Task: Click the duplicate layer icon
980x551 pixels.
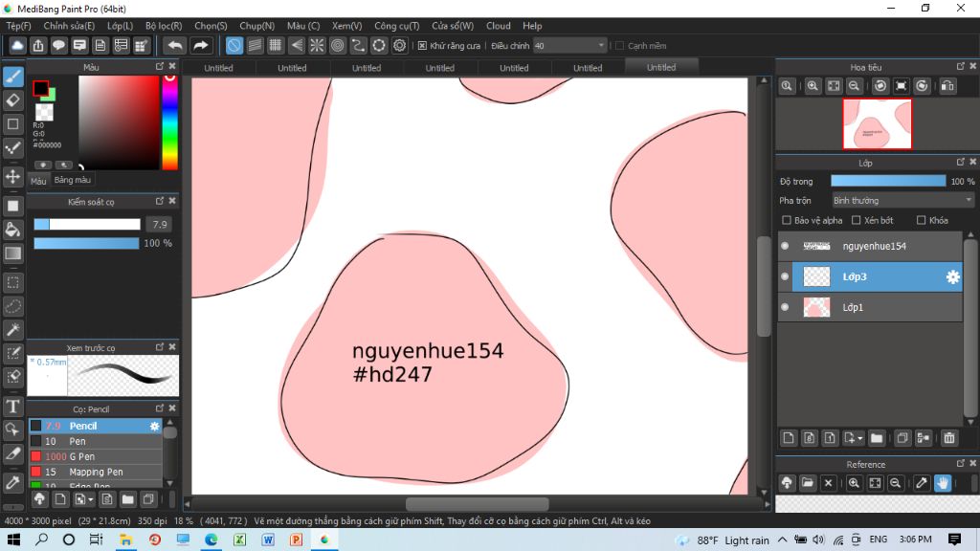Action: [x=902, y=438]
